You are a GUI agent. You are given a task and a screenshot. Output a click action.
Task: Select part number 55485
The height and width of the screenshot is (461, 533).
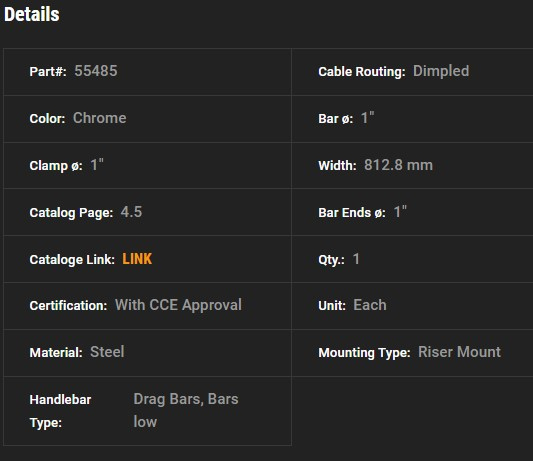(96, 71)
